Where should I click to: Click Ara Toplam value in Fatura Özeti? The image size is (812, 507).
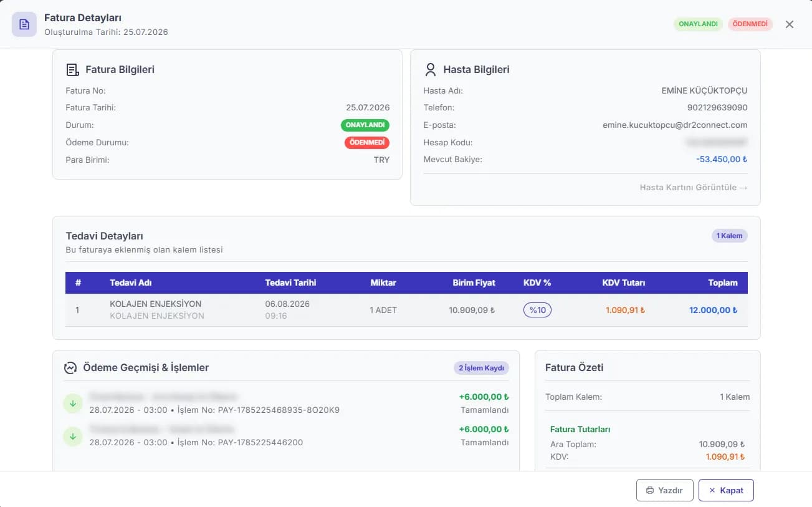point(722,445)
